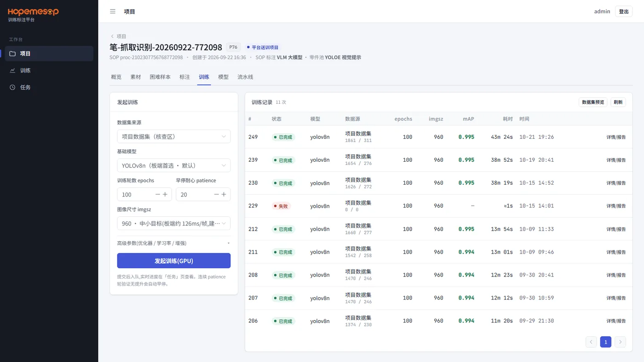This screenshot has height=362, width=644.
Task: Increase patience with the plus button
Action: [224, 194]
